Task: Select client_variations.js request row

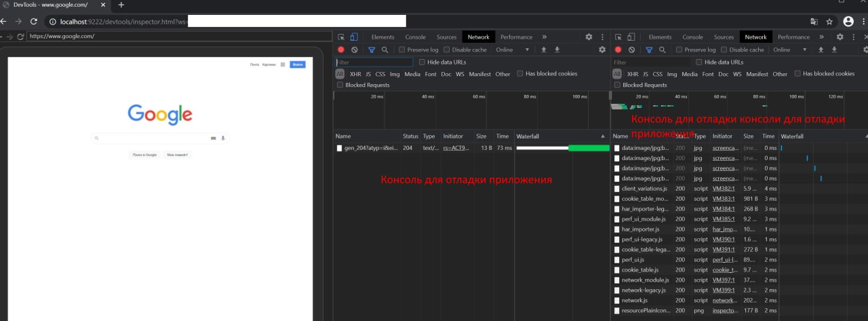Action: (739, 188)
